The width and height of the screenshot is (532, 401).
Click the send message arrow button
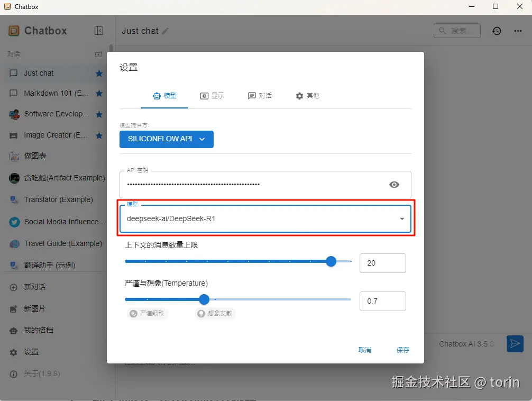515,344
